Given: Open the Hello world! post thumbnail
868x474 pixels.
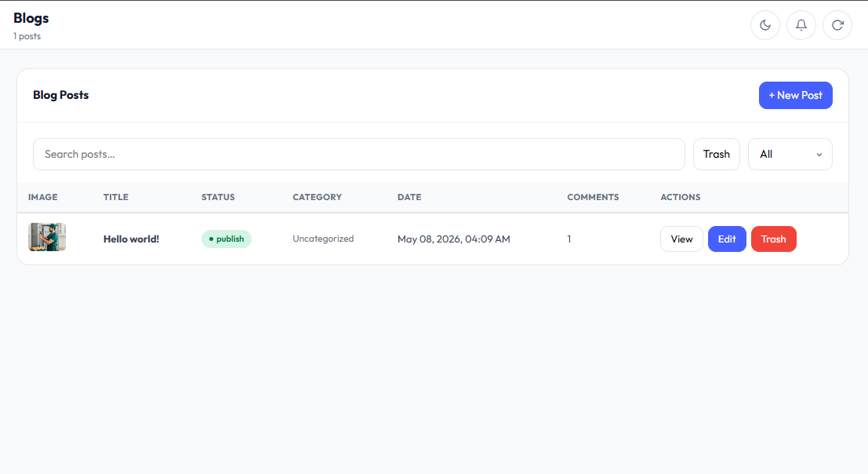Looking at the screenshot, I should coord(47,237).
